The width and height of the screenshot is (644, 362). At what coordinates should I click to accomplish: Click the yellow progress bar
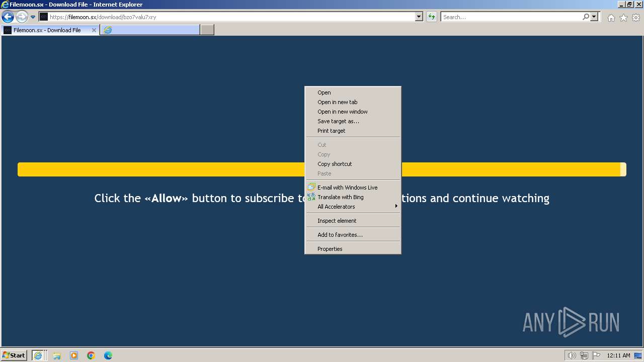[x=161, y=169]
